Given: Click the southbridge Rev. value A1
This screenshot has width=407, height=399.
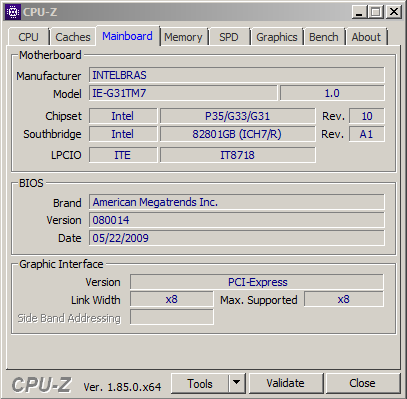Looking at the screenshot, I should 367,134.
